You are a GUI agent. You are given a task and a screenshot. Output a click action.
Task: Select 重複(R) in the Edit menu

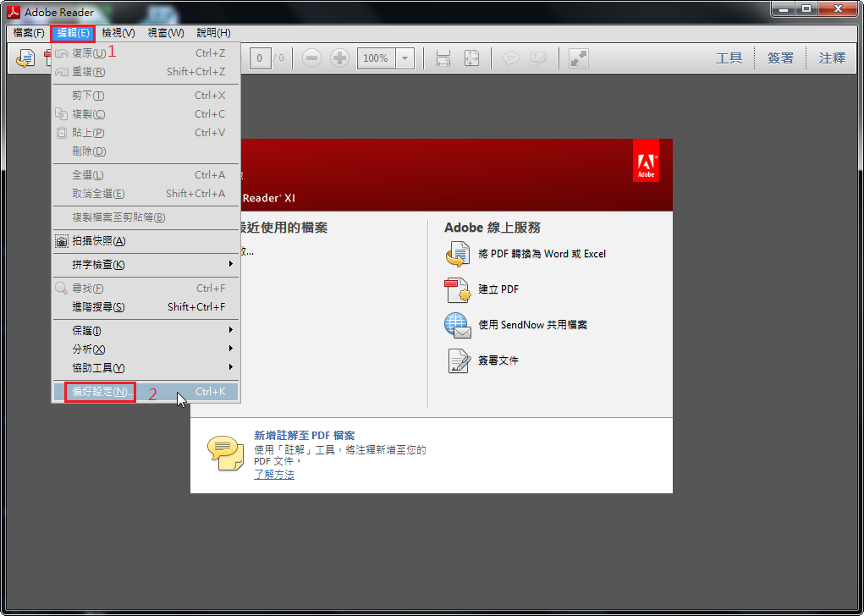(x=146, y=72)
